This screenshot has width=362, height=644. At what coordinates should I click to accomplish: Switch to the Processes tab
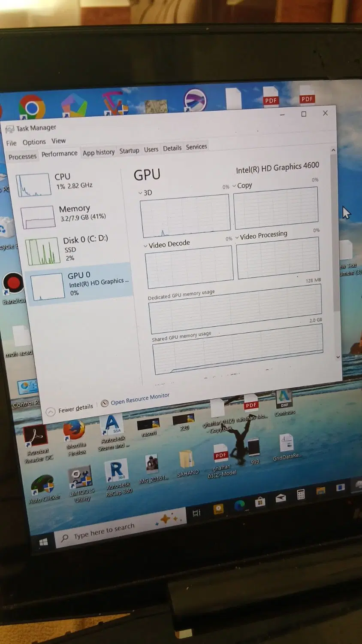click(x=22, y=157)
